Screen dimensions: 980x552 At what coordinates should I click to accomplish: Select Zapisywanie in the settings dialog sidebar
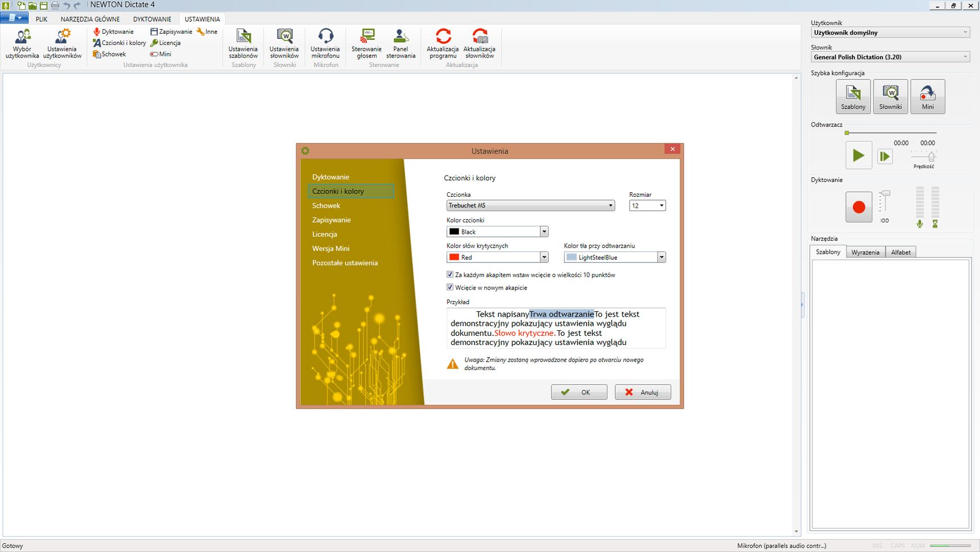331,220
